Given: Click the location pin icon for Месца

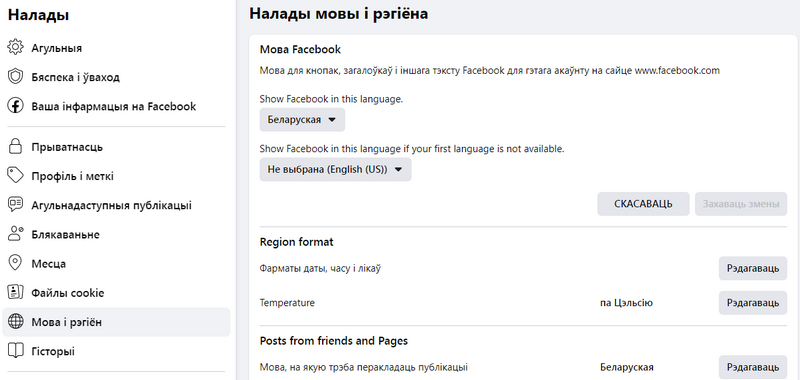Looking at the screenshot, I should [x=15, y=264].
